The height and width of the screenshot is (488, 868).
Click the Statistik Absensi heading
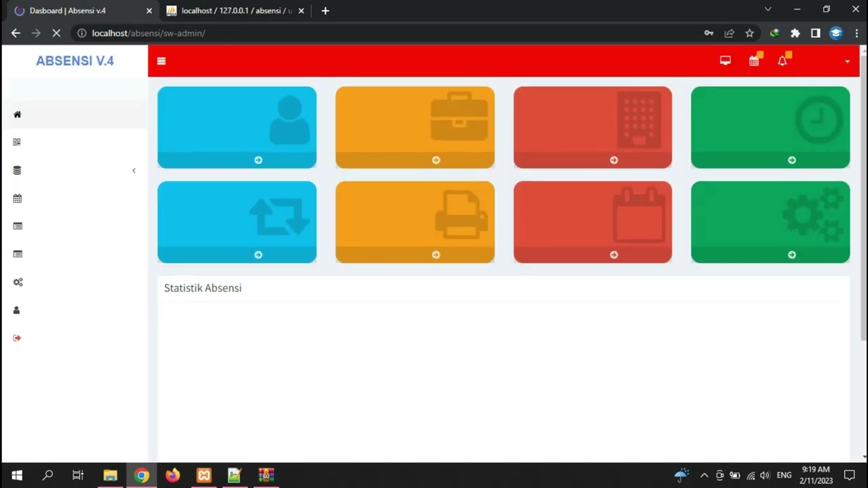pos(203,288)
